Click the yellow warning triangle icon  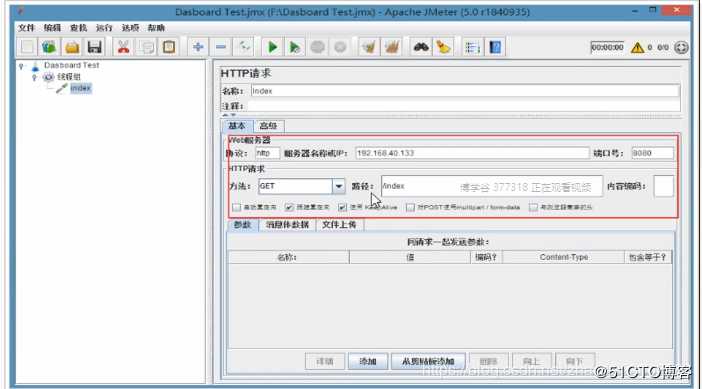[637, 47]
